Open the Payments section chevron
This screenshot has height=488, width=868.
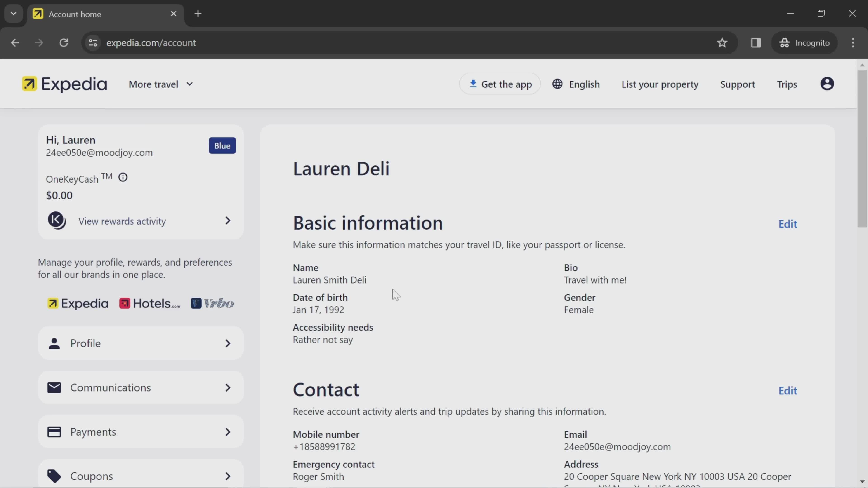tap(228, 432)
